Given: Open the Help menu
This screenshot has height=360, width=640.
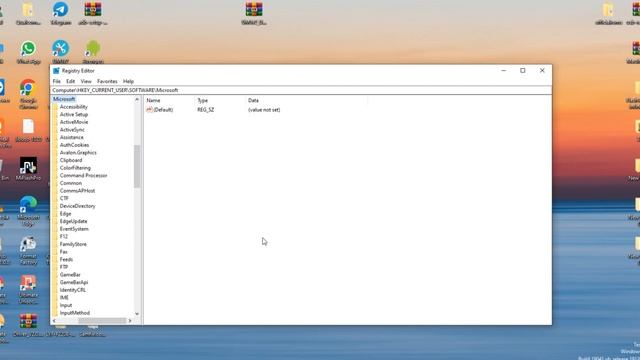Looking at the screenshot, I should [128, 81].
